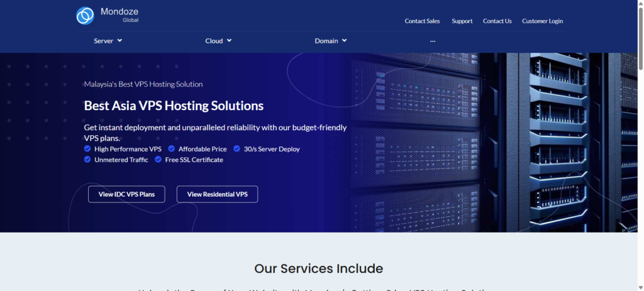Image resolution: width=644 pixels, height=291 pixels.
Task: Click the Affordable Price checkmark icon
Action: [171, 148]
